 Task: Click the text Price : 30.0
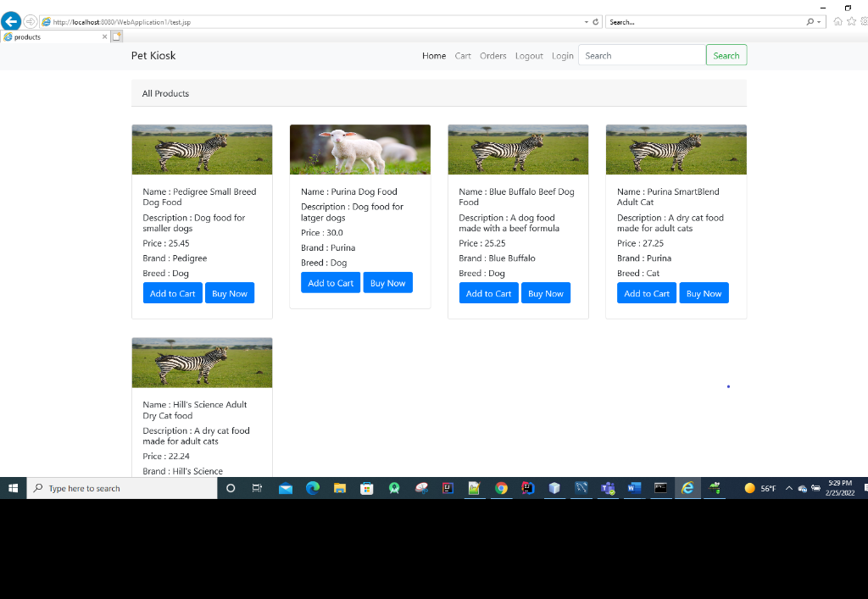pyautogui.click(x=322, y=233)
